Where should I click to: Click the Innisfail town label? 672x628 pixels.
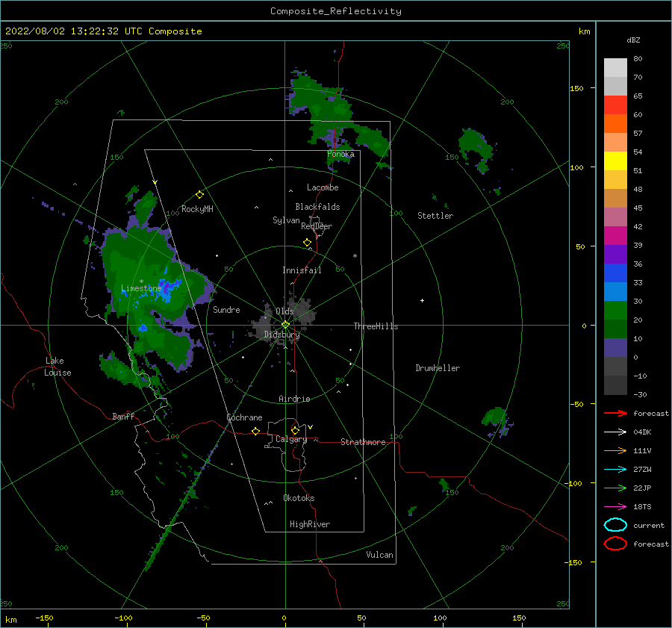[302, 270]
